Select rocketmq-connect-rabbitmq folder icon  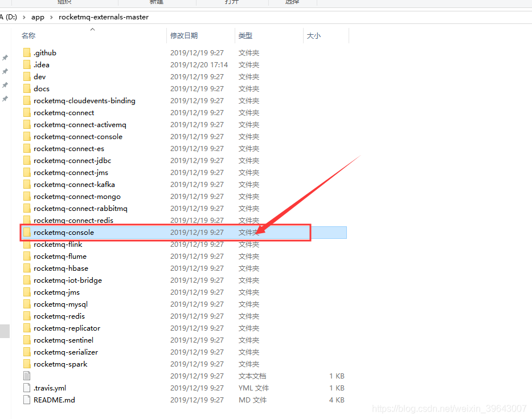(x=27, y=208)
